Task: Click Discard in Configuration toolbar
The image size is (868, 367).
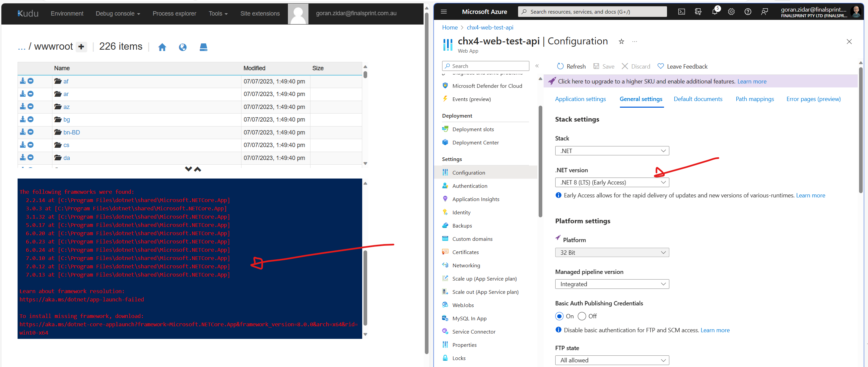Action: 636,67
